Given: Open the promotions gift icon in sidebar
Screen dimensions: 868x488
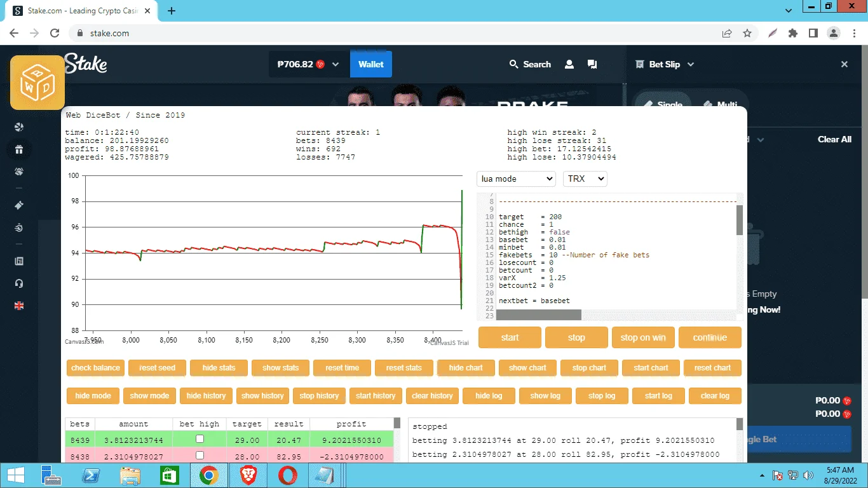Looking at the screenshot, I should (x=19, y=150).
